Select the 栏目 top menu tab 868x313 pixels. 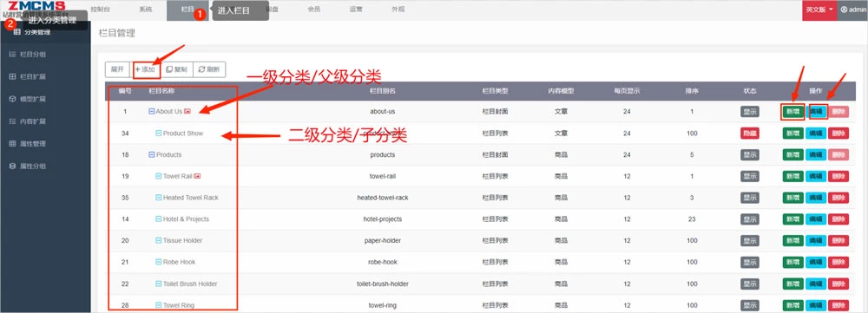tap(187, 10)
